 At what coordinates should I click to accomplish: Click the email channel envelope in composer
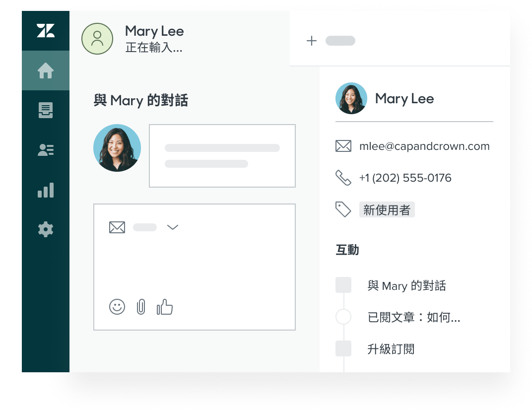[x=117, y=227]
